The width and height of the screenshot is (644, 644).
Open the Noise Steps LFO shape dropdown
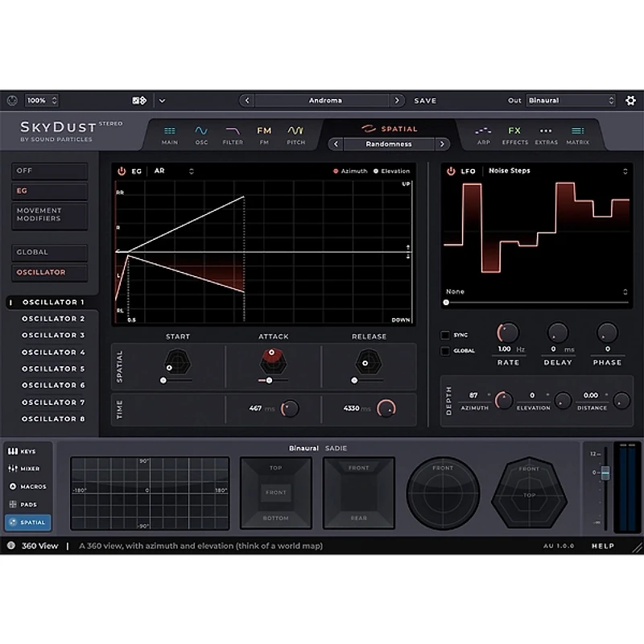557,171
